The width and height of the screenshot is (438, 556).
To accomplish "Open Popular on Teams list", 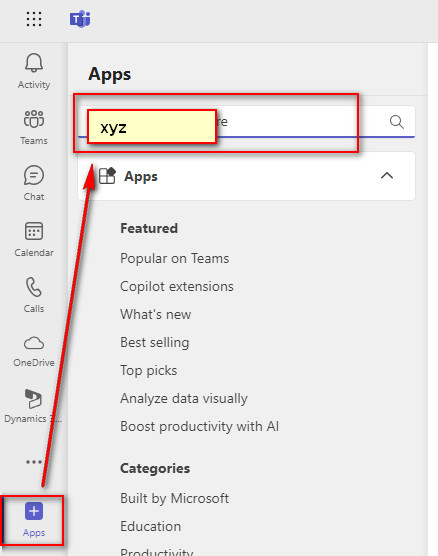I will tap(174, 258).
